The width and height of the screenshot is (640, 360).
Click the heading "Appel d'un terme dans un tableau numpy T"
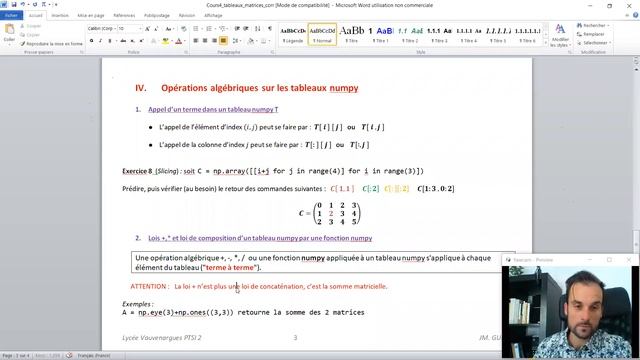pyautogui.click(x=213, y=109)
